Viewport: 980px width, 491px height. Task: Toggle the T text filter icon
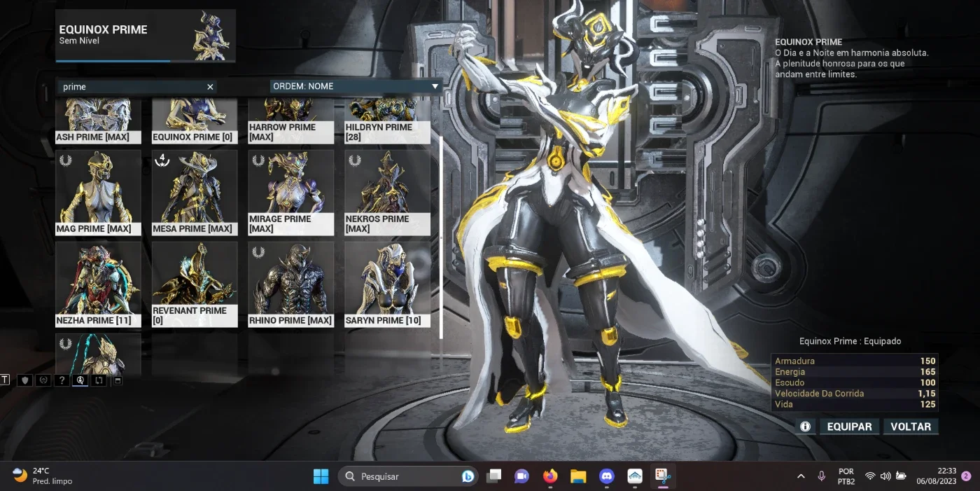point(5,380)
